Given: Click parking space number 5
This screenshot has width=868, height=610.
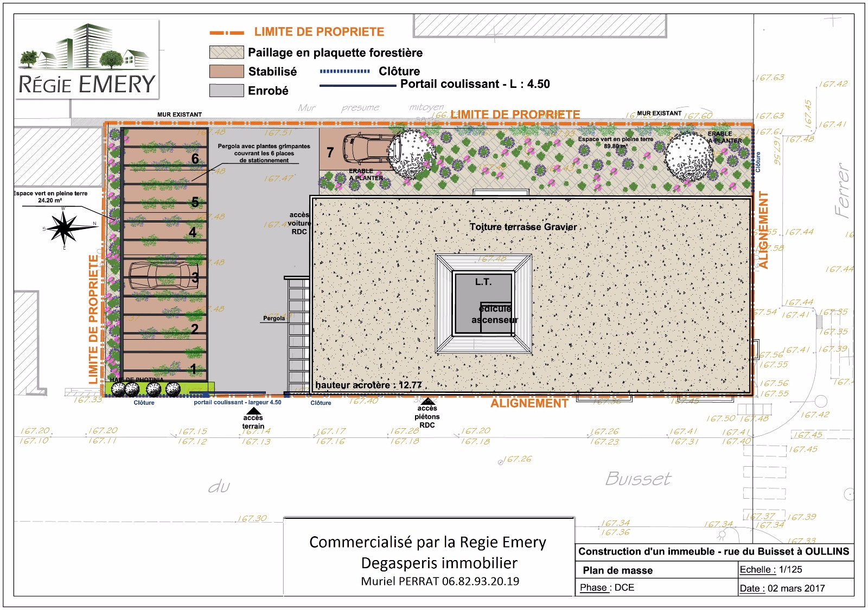Looking at the screenshot, I should click(x=195, y=202).
